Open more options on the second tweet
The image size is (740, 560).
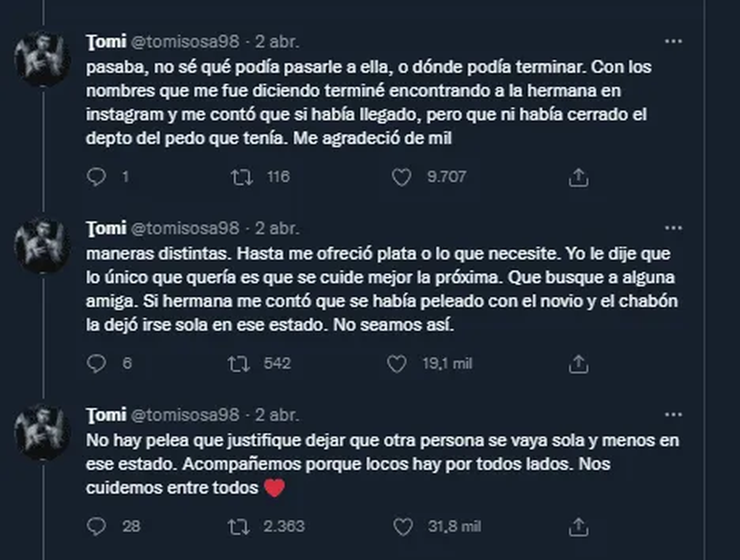pyautogui.click(x=673, y=228)
